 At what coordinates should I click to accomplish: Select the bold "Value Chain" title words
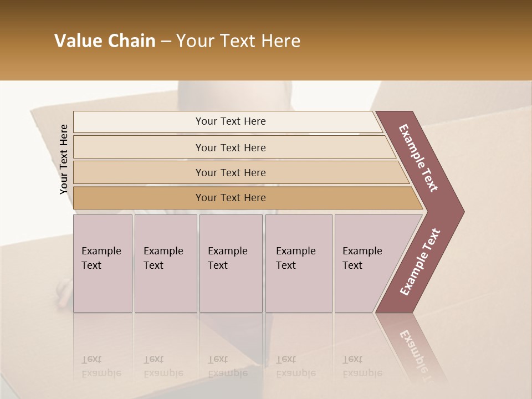pos(105,40)
